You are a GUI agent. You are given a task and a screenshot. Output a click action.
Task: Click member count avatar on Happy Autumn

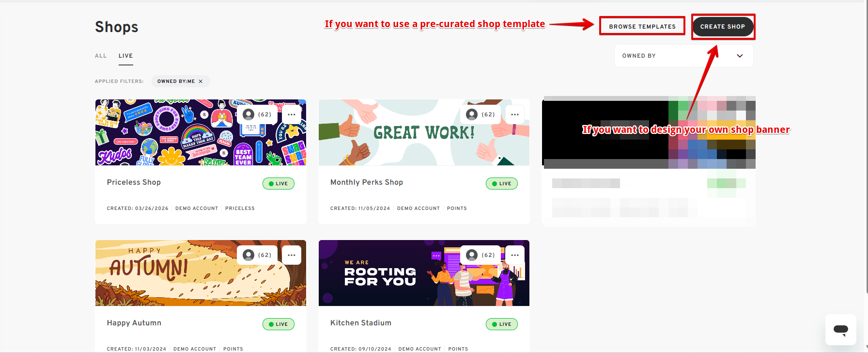[257, 255]
